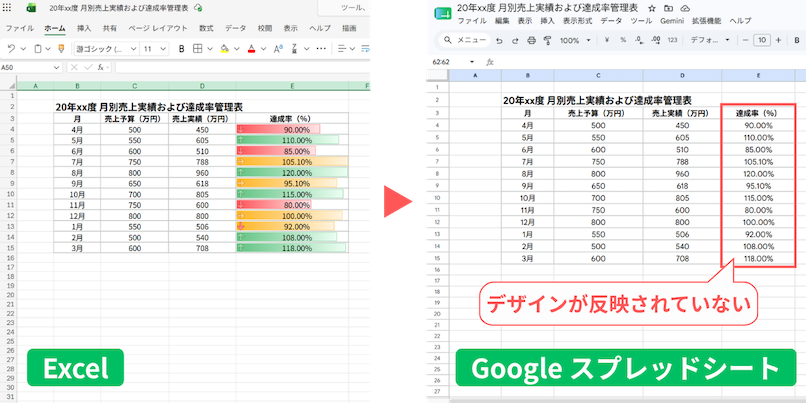The image size is (806, 403).
Task: Click the Sheets print icon
Action: click(532, 40)
